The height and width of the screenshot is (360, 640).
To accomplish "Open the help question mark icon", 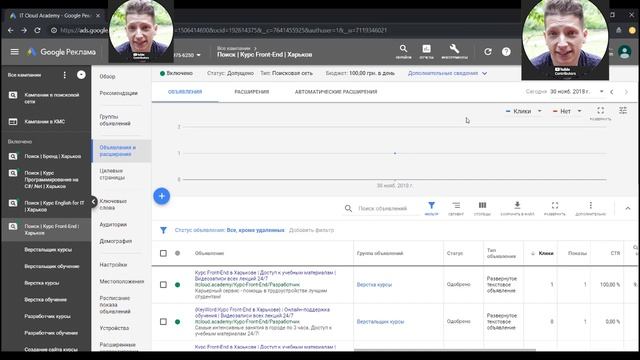I will pos(506,52).
